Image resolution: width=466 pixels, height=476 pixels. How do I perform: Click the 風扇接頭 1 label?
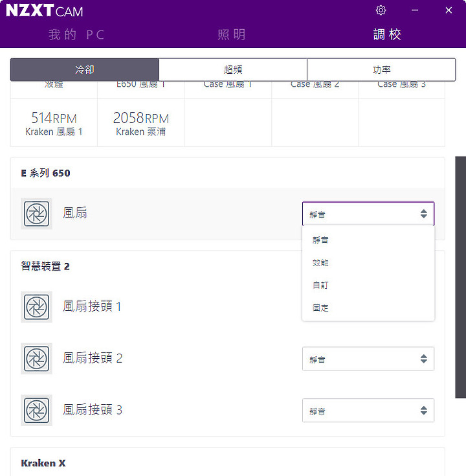(x=92, y=306)
